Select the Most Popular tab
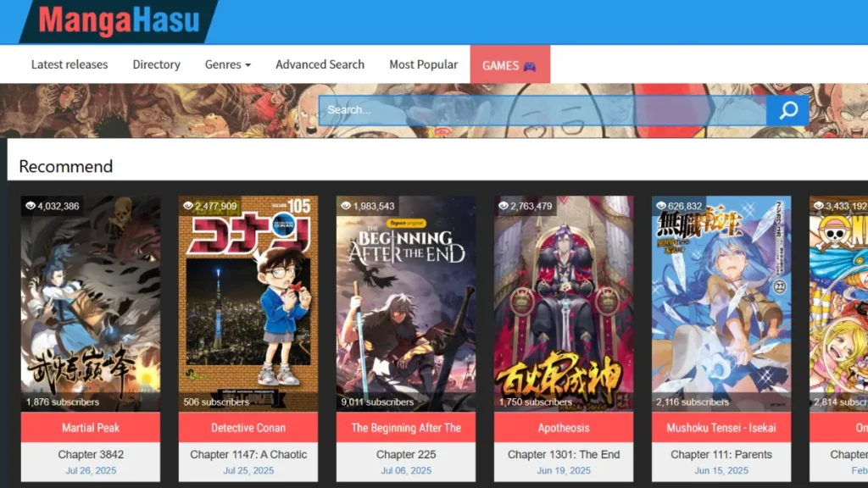This screenshot has height=488, width=868. coord(423,64)
